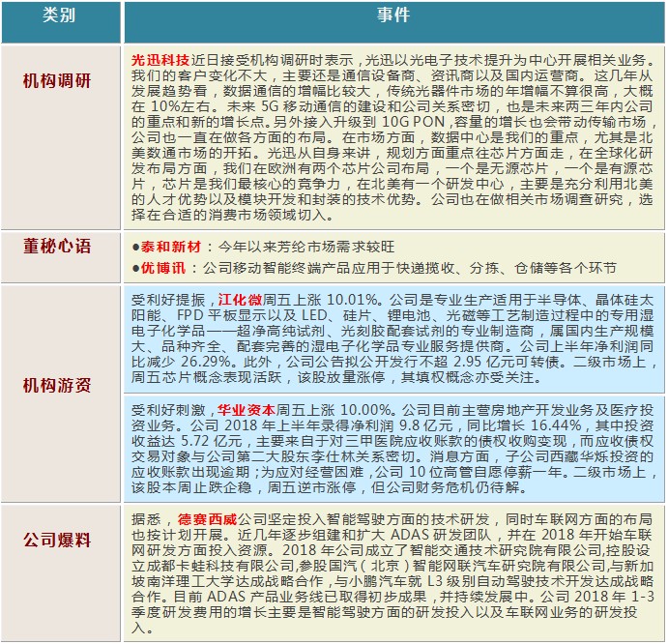This screenshot has width=668, height=644.
Task: Click text 李仕林关系密切
Action: tap(363, 456)
